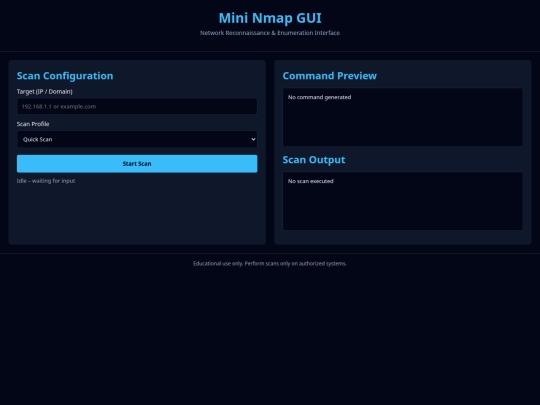Click the Command Preview heading
Screen dimensions: 540x405
coord(330,76)
